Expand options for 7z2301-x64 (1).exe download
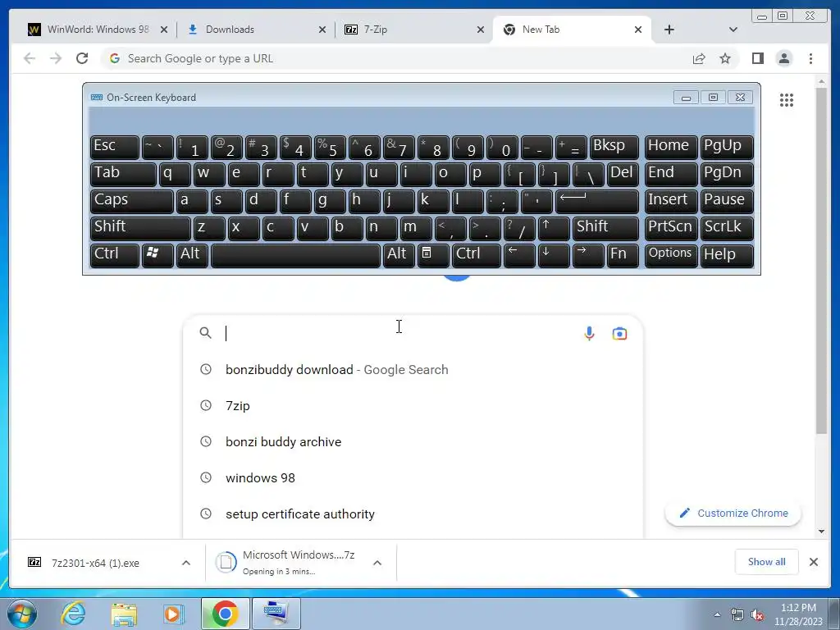The width and height of the screenshot is (840, 630). [x=186, y=563]
